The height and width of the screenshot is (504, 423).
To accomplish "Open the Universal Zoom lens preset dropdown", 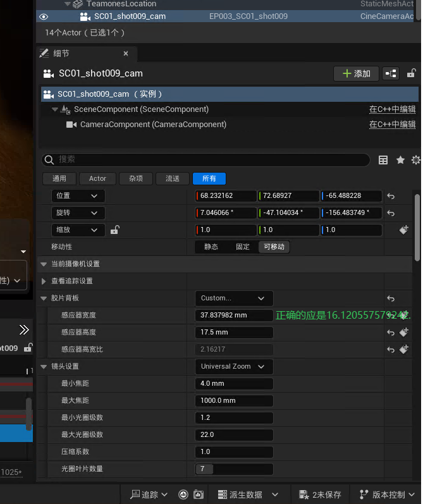I will pyautogui.click(x=233, y=366).
